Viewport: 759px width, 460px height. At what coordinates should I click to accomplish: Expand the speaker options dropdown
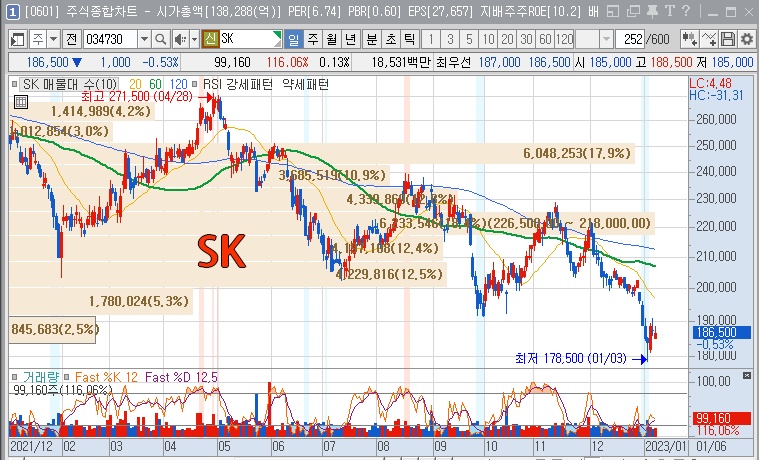click(194, 39)
